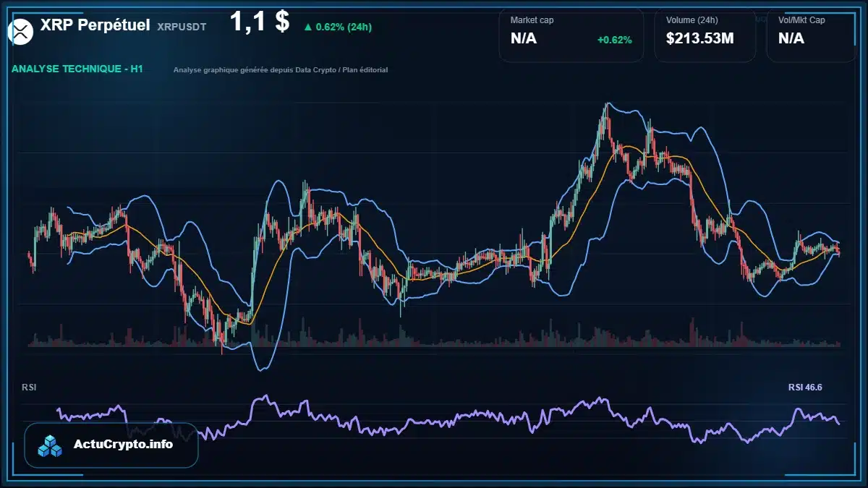This screenshot has height=488, width=868.
Task: Click the $213.53M volume value
Action: [699, 38]
